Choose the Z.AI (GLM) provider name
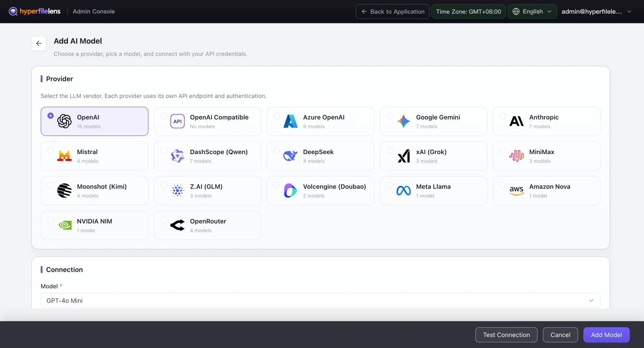This screenshot has width=644, height=348. point(206,187)
